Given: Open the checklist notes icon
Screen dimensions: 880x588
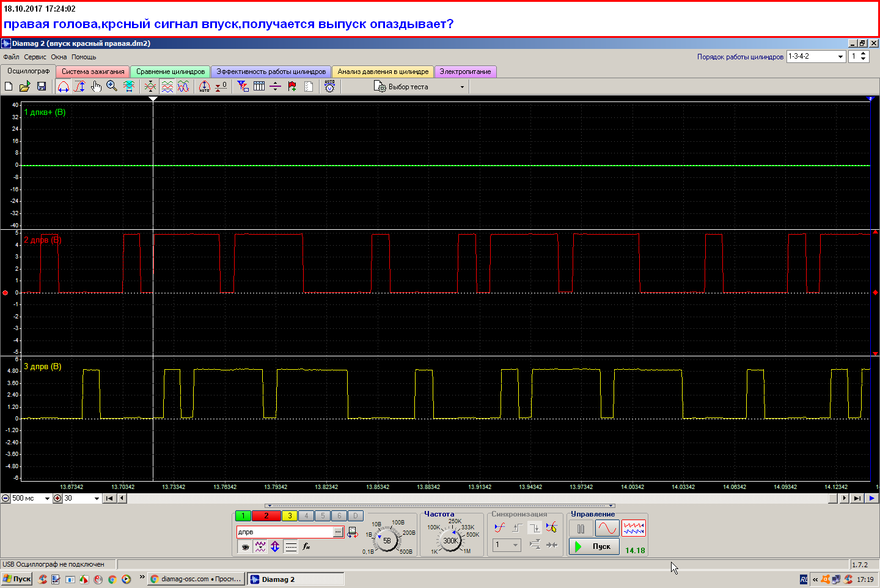Looking at the screenshot, I should (x=309, y=86).
